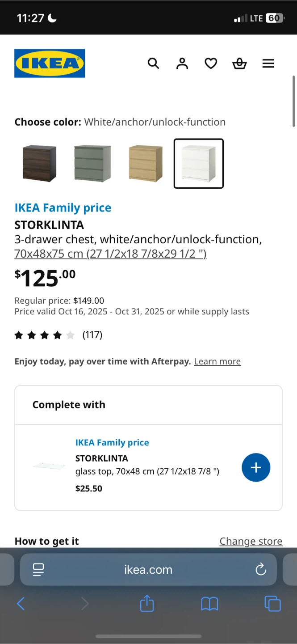The width and height of the screenshot is (297, 644).
Task: Open the account profile icon
Action: pyautogui.click(x=182, y=64)
